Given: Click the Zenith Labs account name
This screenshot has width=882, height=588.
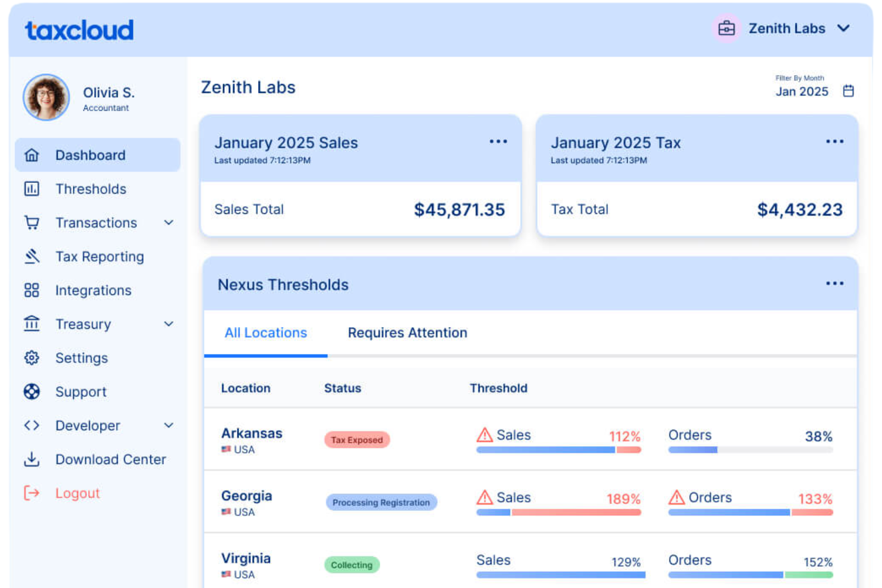Looking at the screenshot, I should [x=787, y=28].
